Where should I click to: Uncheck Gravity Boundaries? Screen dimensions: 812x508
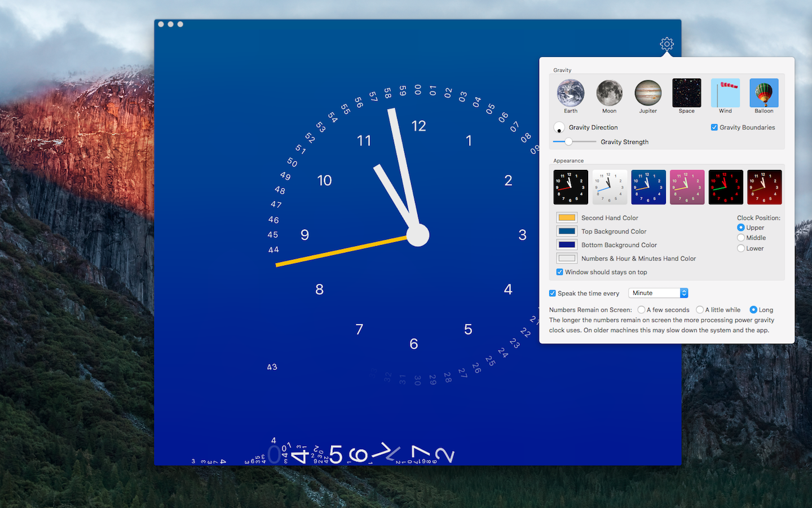click(x=714, y=127)
